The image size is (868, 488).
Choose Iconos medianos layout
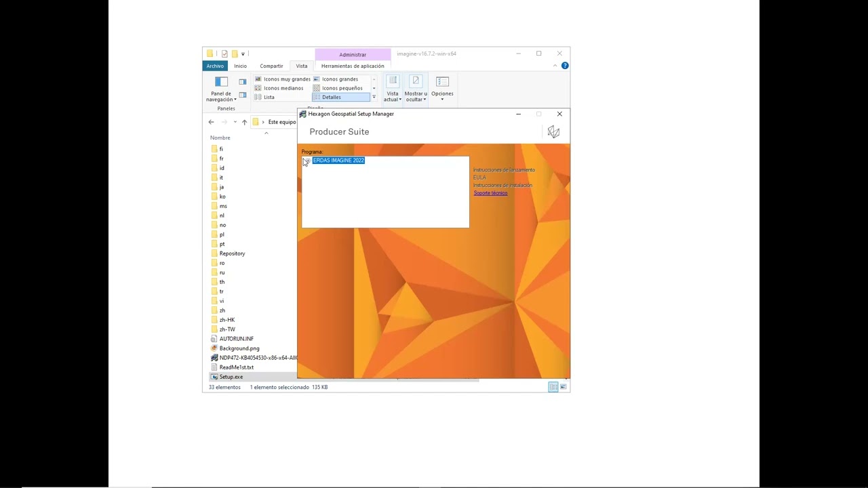click(x=279, y=88)
